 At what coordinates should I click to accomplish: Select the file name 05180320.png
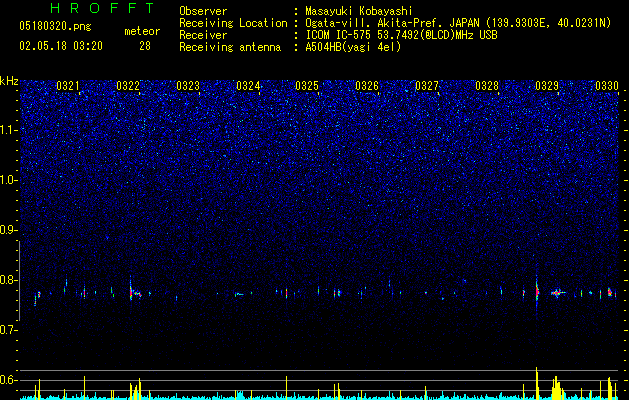click(x=55, y=26)
